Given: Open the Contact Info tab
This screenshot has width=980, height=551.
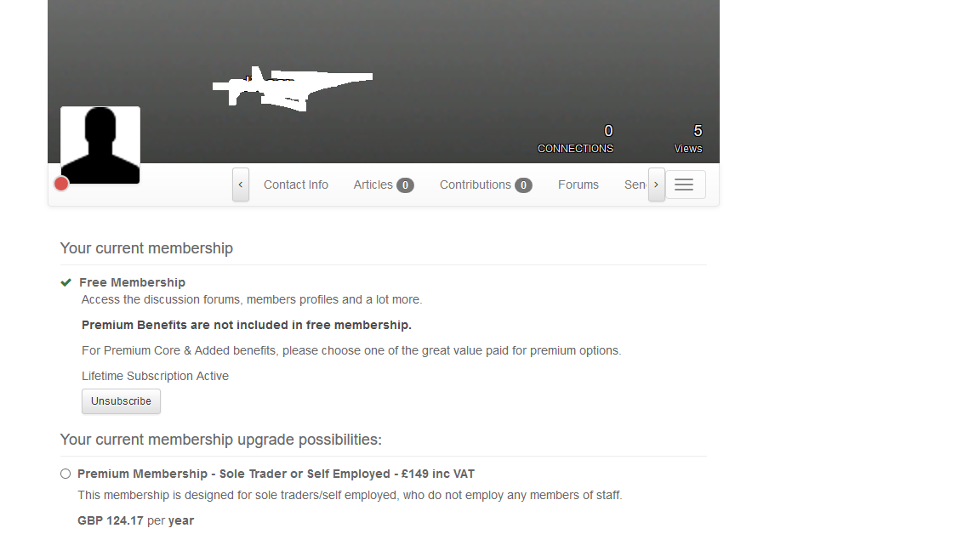Looking at the screenshot, I should click(x=296, y=185).
